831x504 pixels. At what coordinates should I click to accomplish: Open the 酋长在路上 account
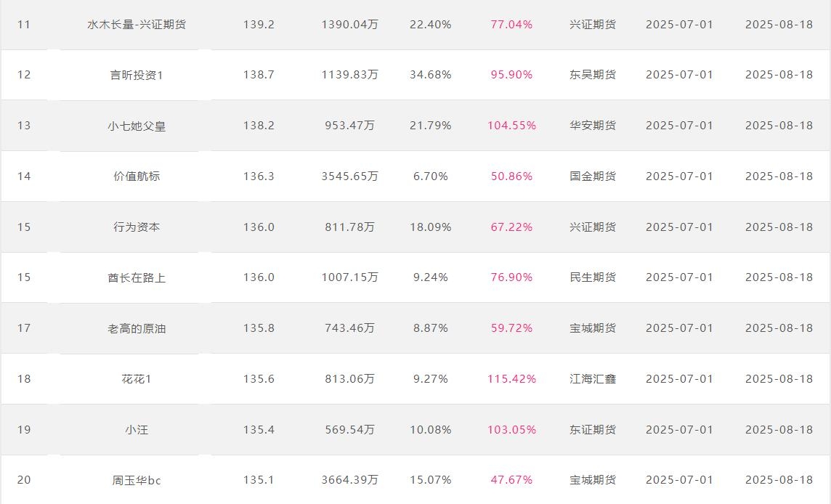tap(137, 277)
